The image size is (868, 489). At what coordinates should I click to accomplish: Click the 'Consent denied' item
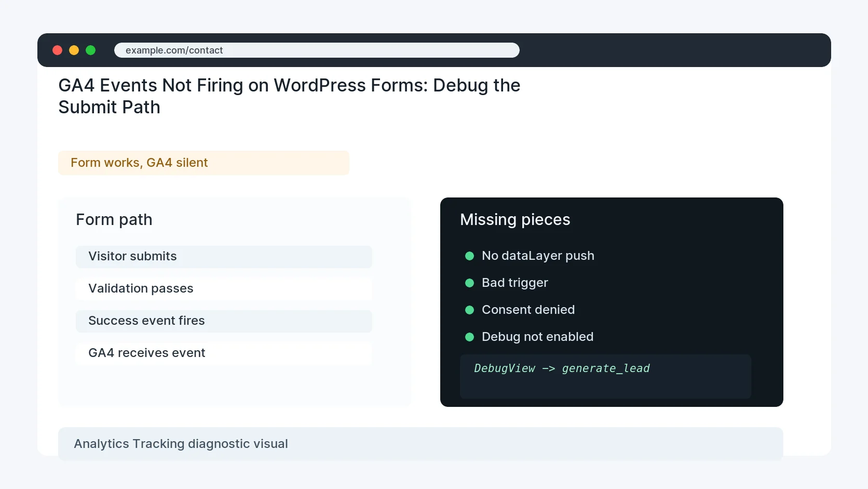tap(528, 310)
